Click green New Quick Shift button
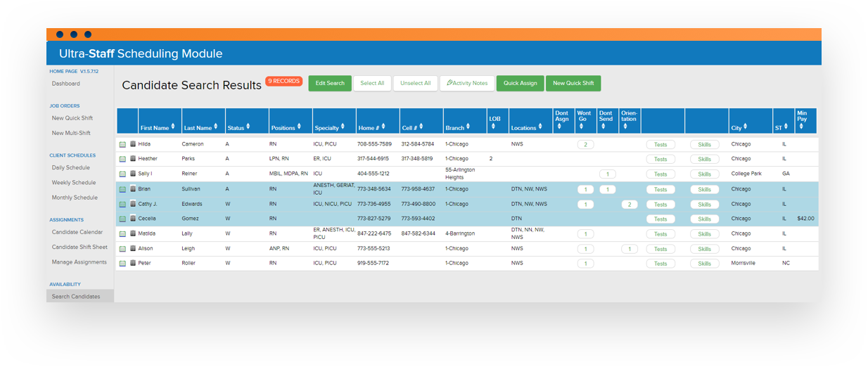 (573, 83)
